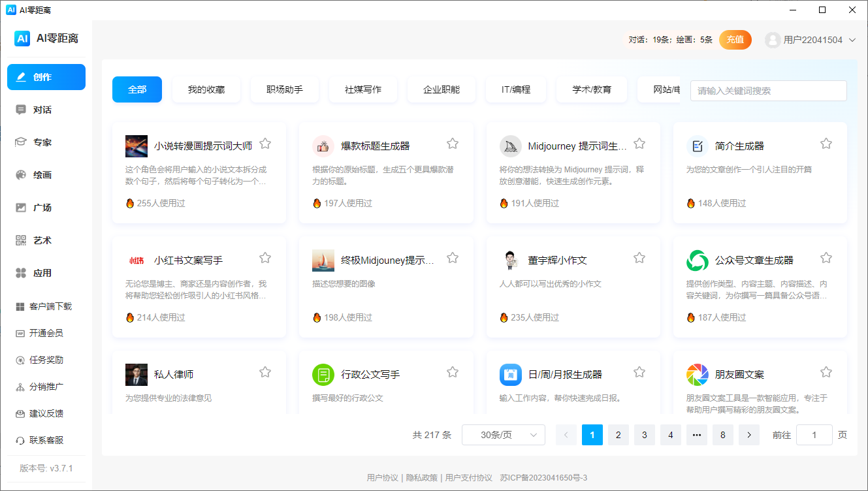Select the 我的收藏 tab
Screen dimensions: 868x491
click(206, 89)
